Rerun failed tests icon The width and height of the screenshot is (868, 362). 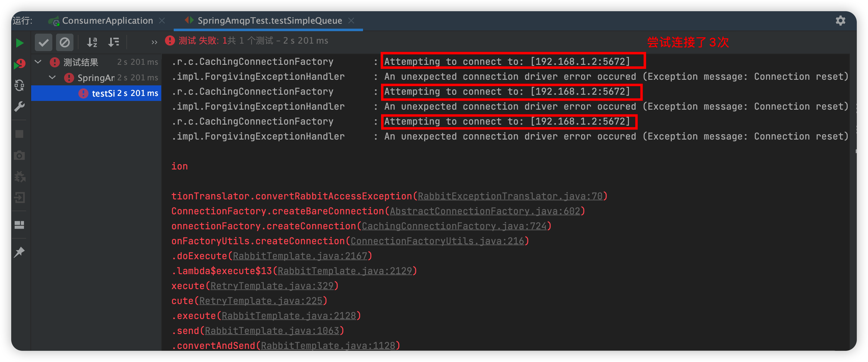(20, 64)
